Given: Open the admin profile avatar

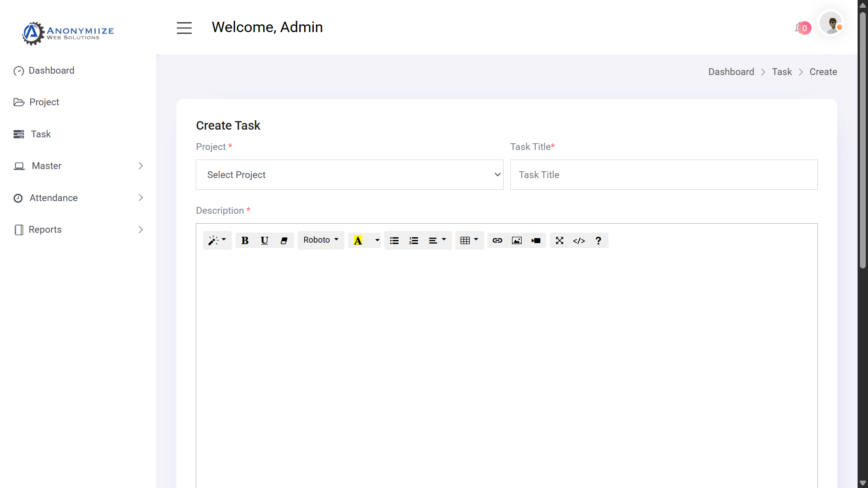Looking at the screenshot, I should pyautogui.click(x=831, y=23).
